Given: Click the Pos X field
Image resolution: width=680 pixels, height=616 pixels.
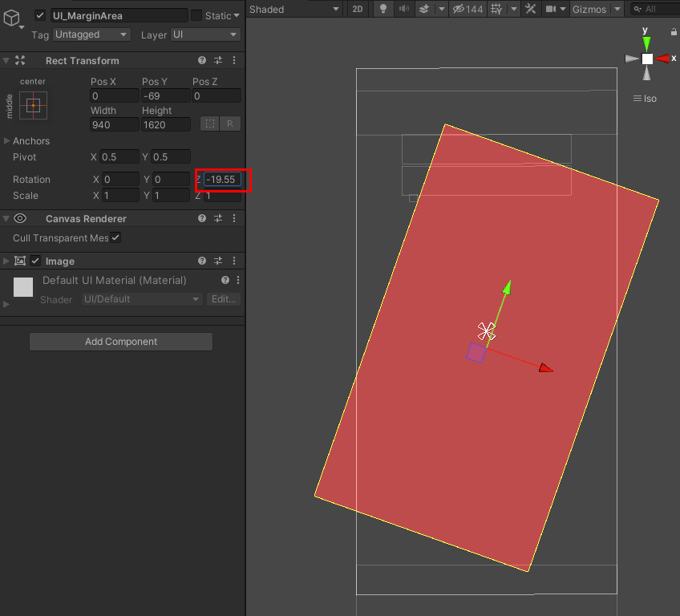Looking at the screenshot, I should (x=115, y=96).
